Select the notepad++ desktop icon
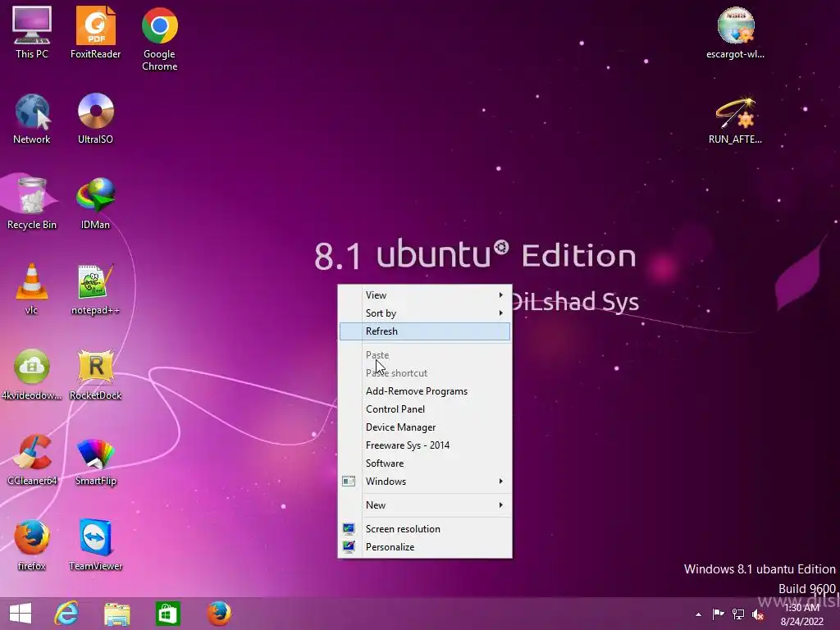This screenshot has height=630, width=840. tap(95, 290)
